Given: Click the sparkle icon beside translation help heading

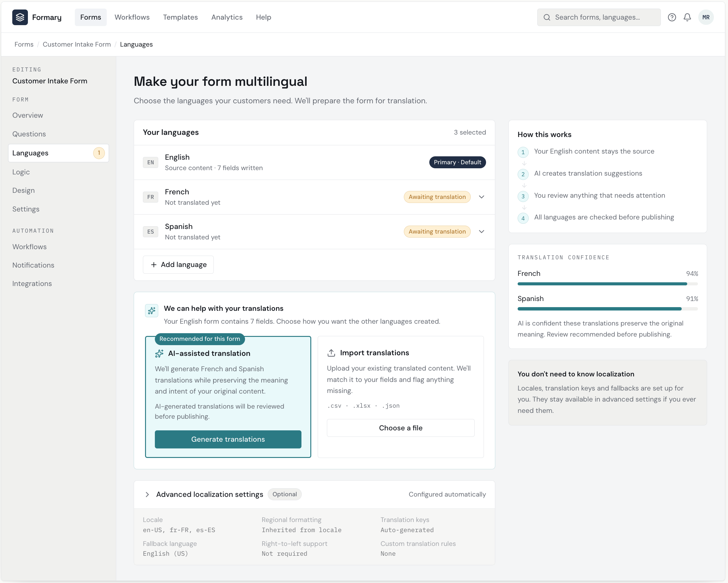Looking at the screenshot, I should 151,311.
